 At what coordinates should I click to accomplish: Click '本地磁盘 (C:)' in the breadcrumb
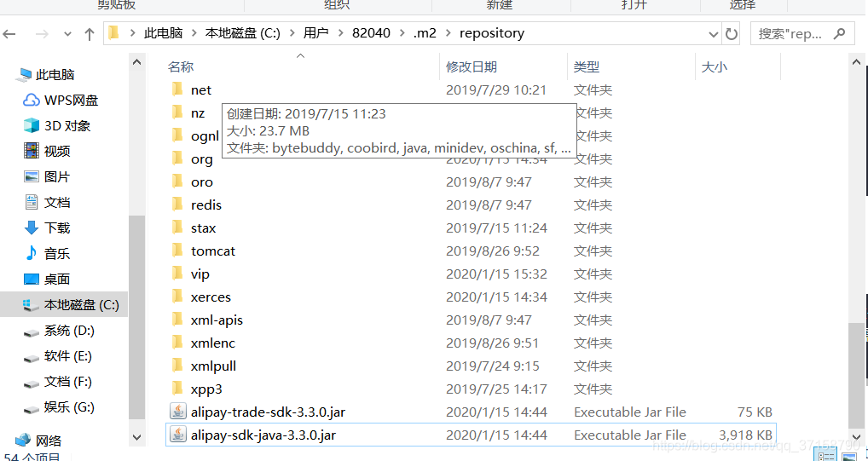pyautogui.click(x=243, y=33)
